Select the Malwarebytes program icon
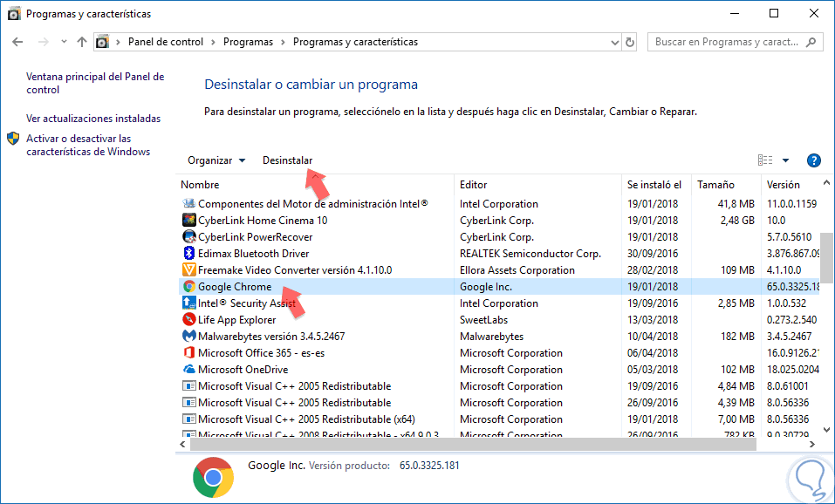This screenshot has width=835, height=504. tap(189, 336)
